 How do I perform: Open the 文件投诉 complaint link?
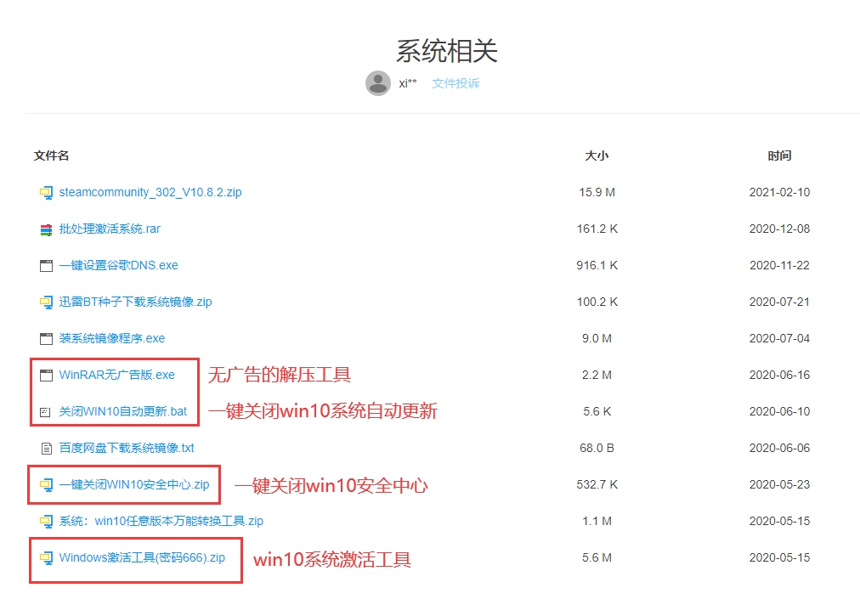(x=455, y=83)
